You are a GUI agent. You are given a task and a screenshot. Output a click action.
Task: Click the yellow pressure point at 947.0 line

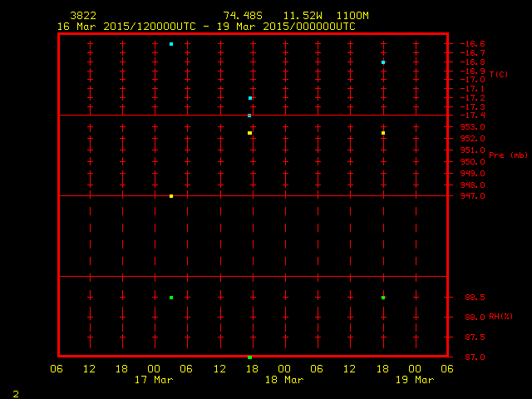pyautogui.click(x=171, y=196)
